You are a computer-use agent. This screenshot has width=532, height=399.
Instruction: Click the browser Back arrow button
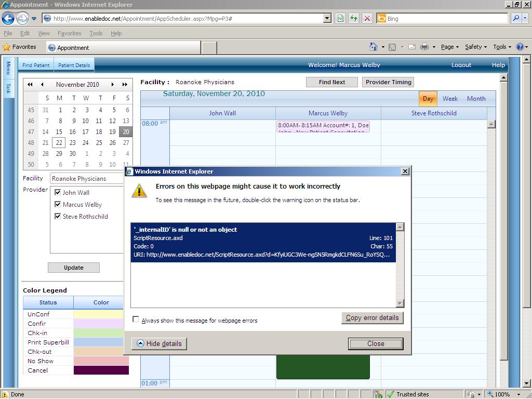coord(8,18)
